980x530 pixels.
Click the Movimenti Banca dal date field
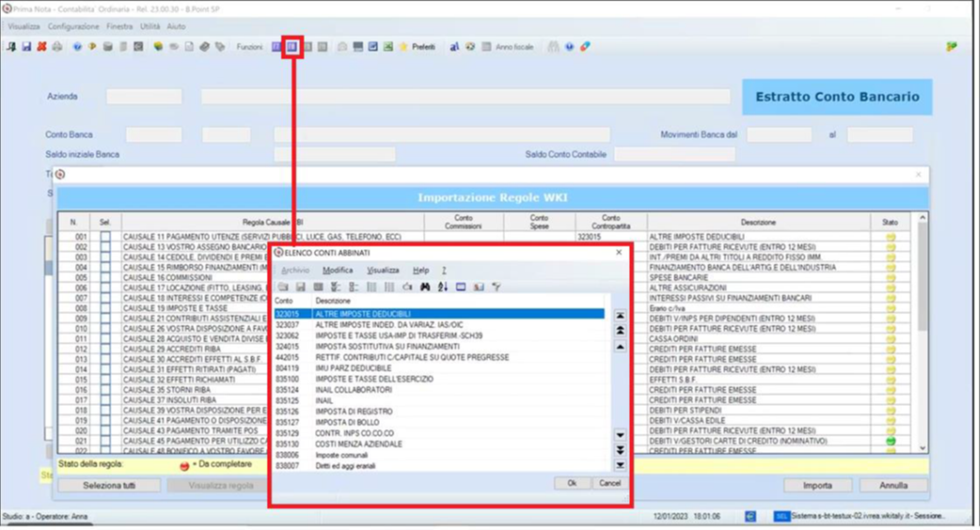[x=779, y=134]
